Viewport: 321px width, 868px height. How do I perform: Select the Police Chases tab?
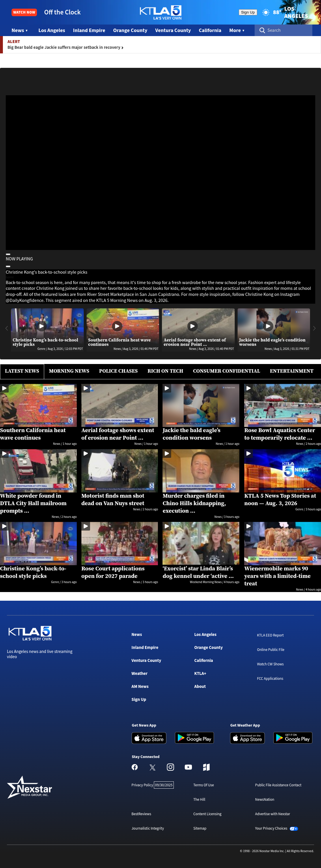pos(118,371)
